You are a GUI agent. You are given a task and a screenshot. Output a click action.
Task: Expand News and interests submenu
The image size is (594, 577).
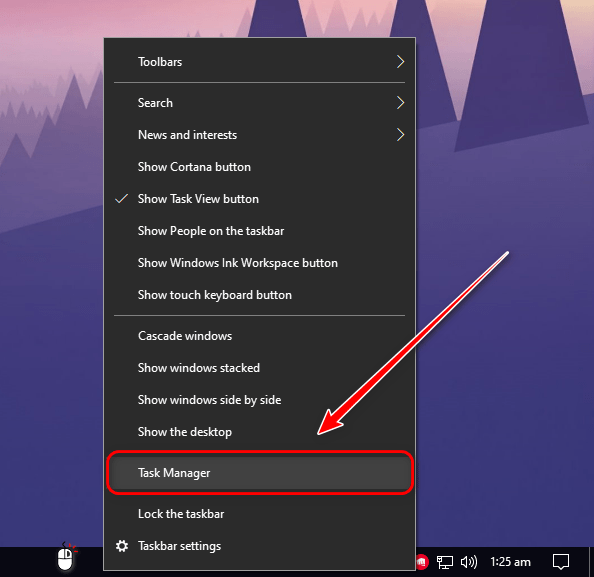pos(259,135)
